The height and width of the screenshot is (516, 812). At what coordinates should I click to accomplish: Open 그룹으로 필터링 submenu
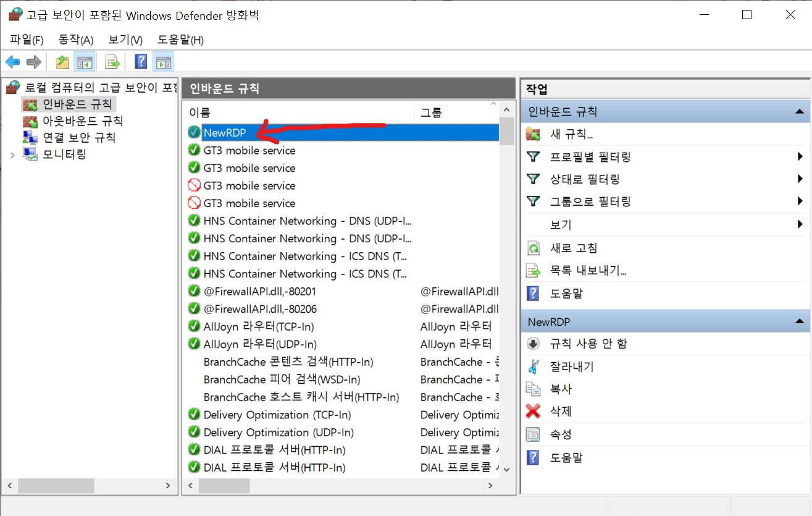(664, 201)
